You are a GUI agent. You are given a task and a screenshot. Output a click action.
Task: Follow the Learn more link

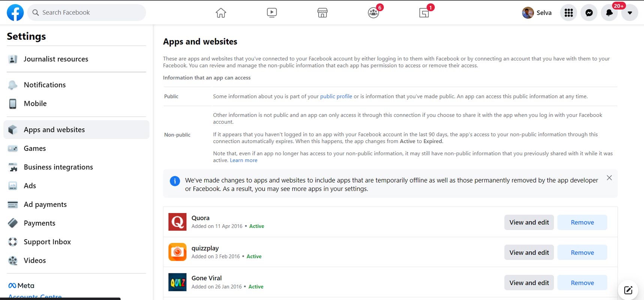pyautogui.click(x=244, y=160)
